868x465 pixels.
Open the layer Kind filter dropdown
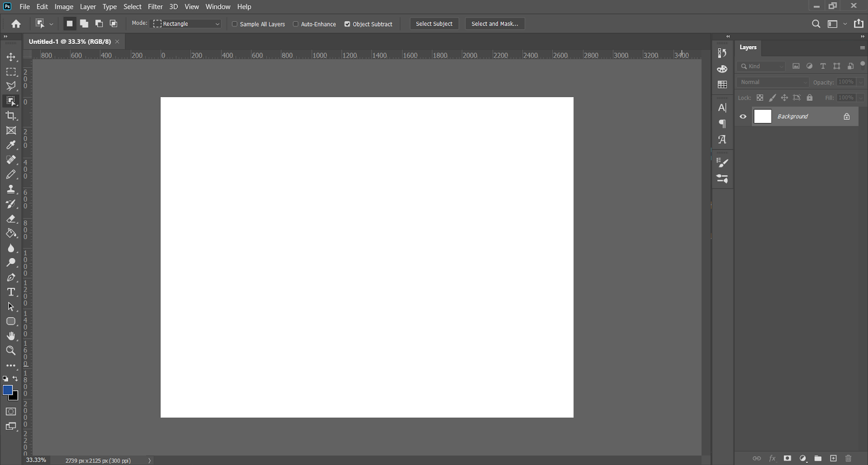pyautogui.click(x=761, y=66)
